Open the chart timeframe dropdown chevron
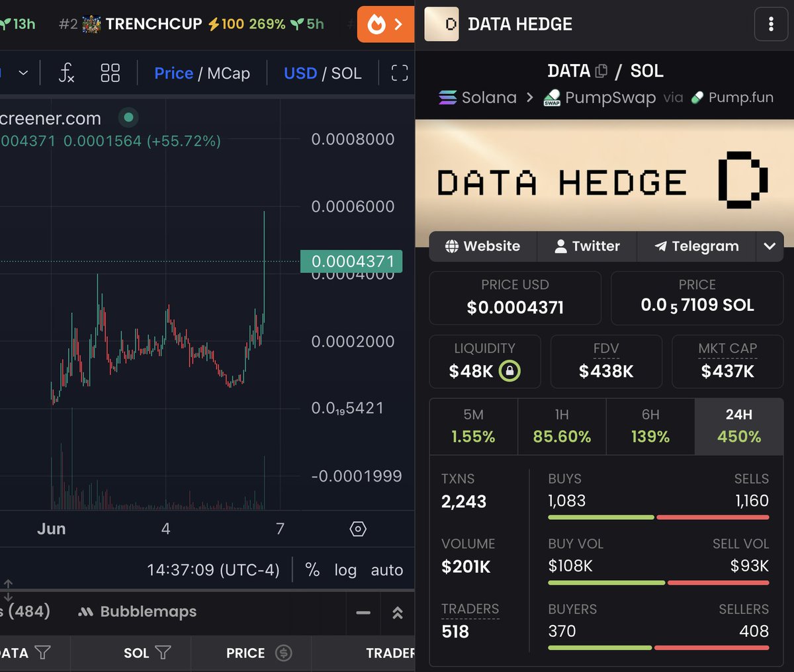The height and width of the screenshot is (672, 794). pos(23,73)
